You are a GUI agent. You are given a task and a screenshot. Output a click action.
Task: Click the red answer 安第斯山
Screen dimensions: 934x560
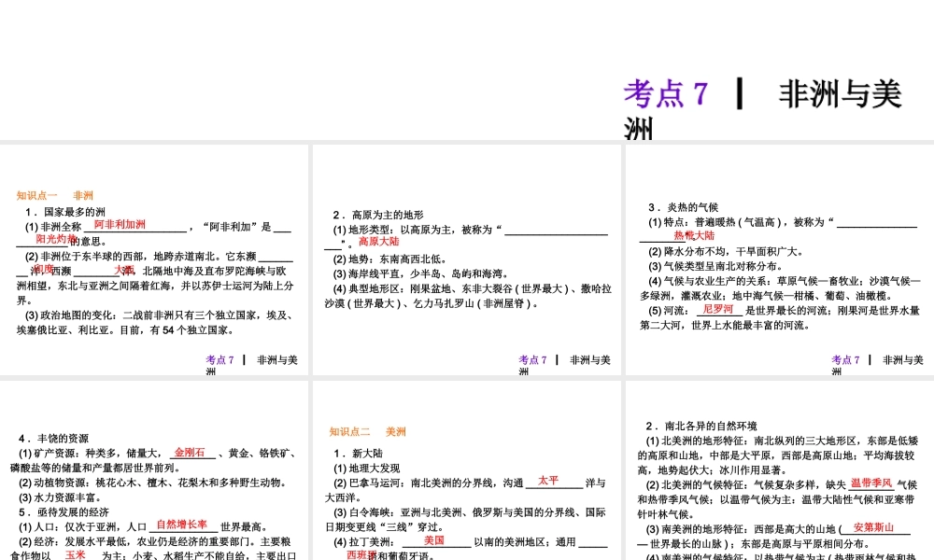873,527
